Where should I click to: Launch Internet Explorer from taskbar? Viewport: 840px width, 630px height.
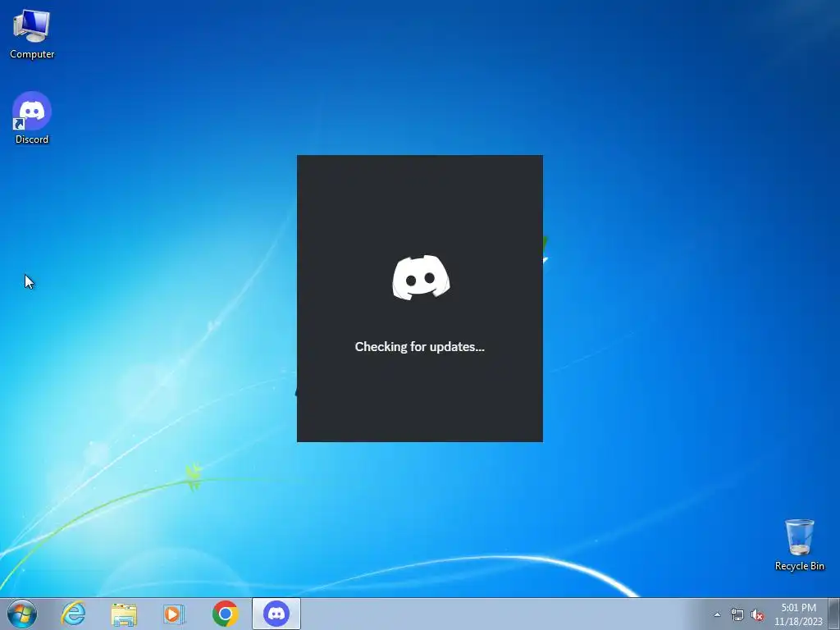pyautogui.click(x=73, y=614)
